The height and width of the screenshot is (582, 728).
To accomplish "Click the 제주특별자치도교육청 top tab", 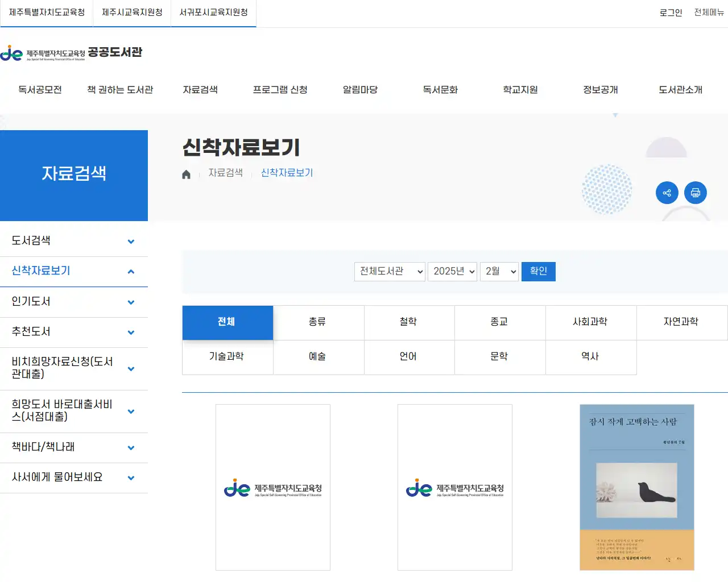I will tap(47, 13).
